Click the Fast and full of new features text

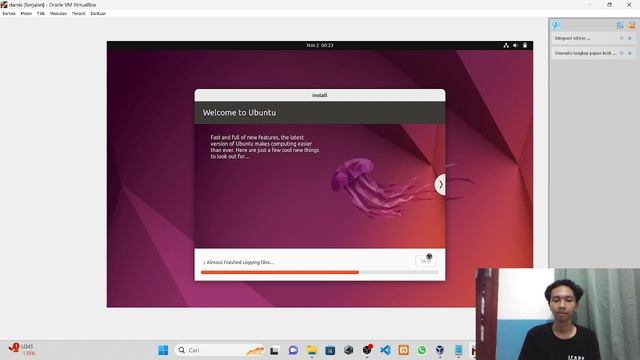click(x=264, y=147)
